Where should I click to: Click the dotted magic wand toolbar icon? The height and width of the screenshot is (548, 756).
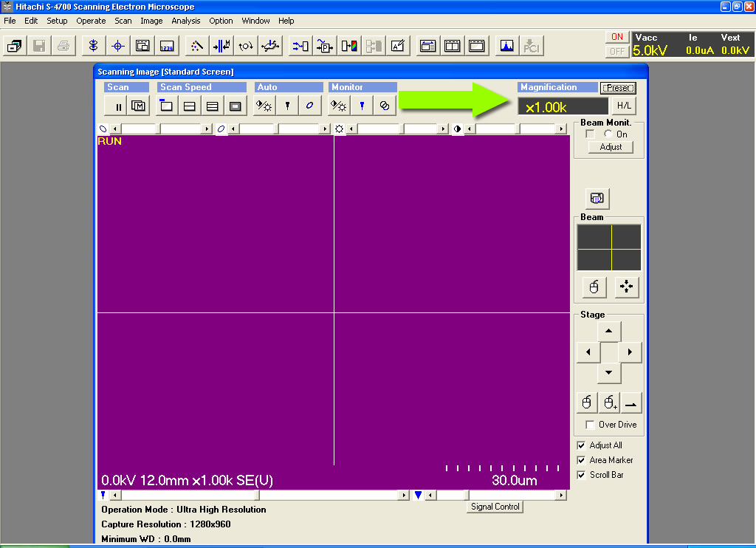pos(196,46)
